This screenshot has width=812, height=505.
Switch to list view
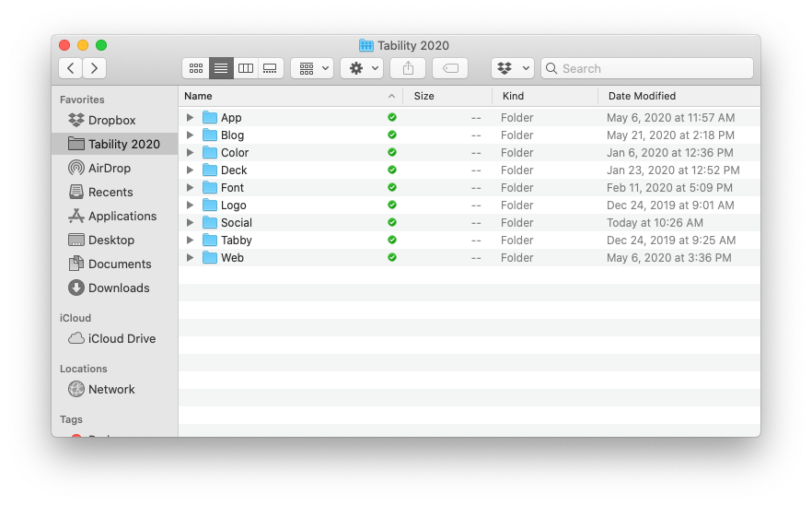click(x=221, y=68)
